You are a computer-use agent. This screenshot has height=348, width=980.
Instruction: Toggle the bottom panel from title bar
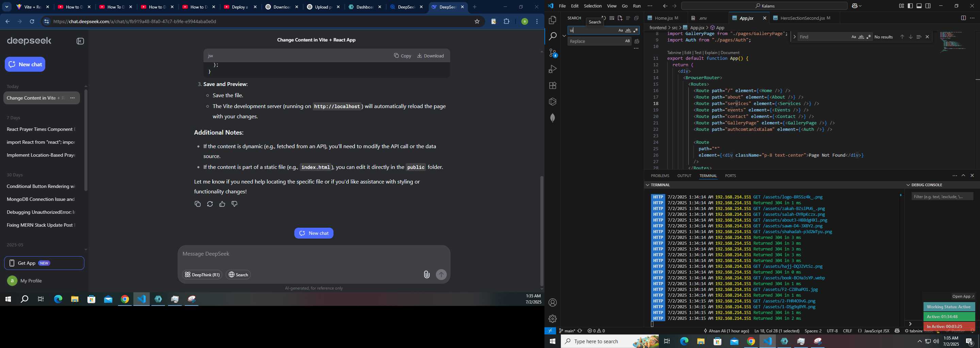[x=919, y=6]
